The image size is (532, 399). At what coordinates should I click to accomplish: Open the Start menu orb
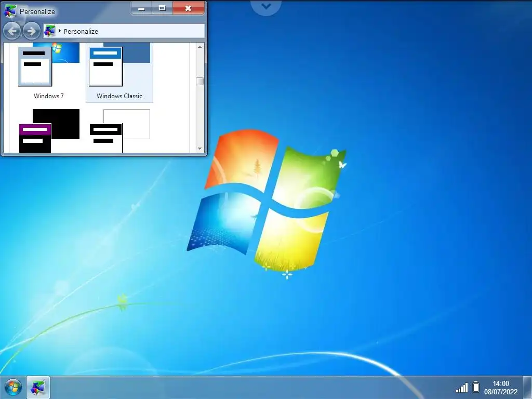tap(13, 388)
